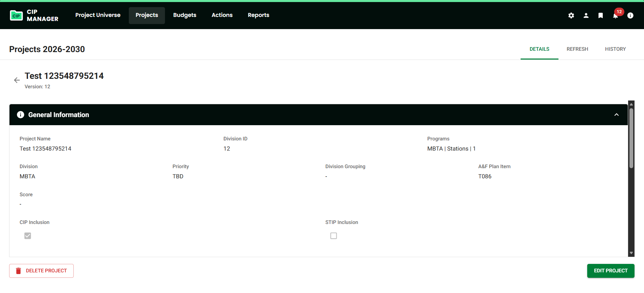Enable the STIP Inclusion checkbox
Image resolution: width=644 pixels, height=293 pixels.
pyautogui.click(x=334, y=236)
